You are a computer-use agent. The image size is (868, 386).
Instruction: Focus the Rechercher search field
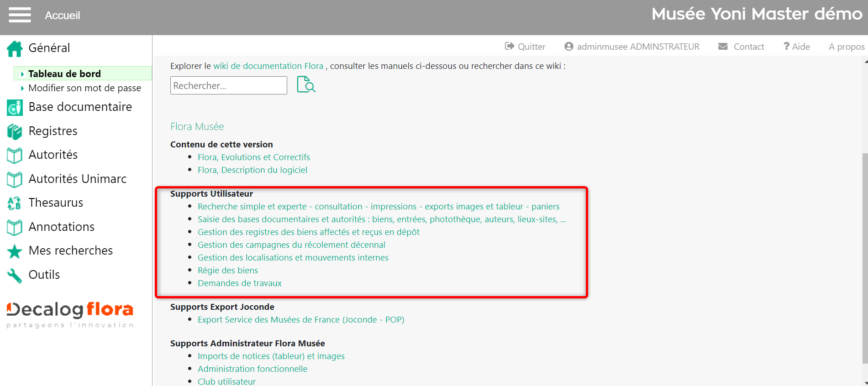[229, 85]
